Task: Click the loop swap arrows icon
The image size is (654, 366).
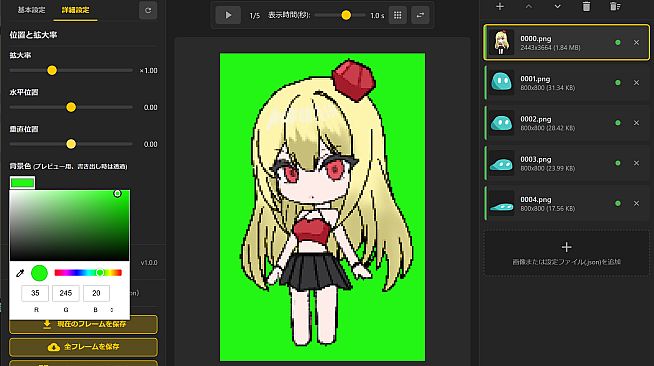Action: tap(420, 15)
